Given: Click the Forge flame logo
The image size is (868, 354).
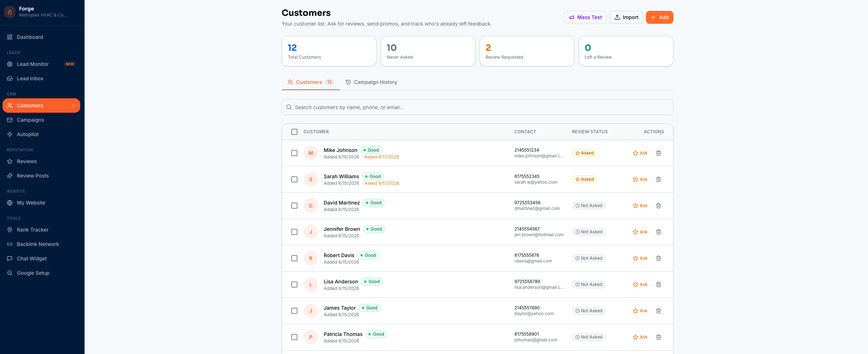Looking at the screenshot, I should [x=10, y=12].
